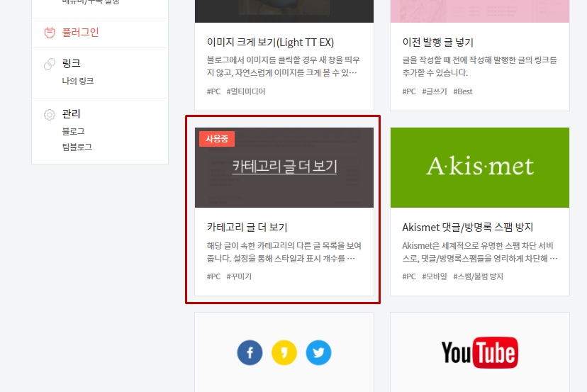Click the yellow KakaoStory circle icon
Image resolution: width=587 pixels, height=392 pixels.
tap(284, 352)
